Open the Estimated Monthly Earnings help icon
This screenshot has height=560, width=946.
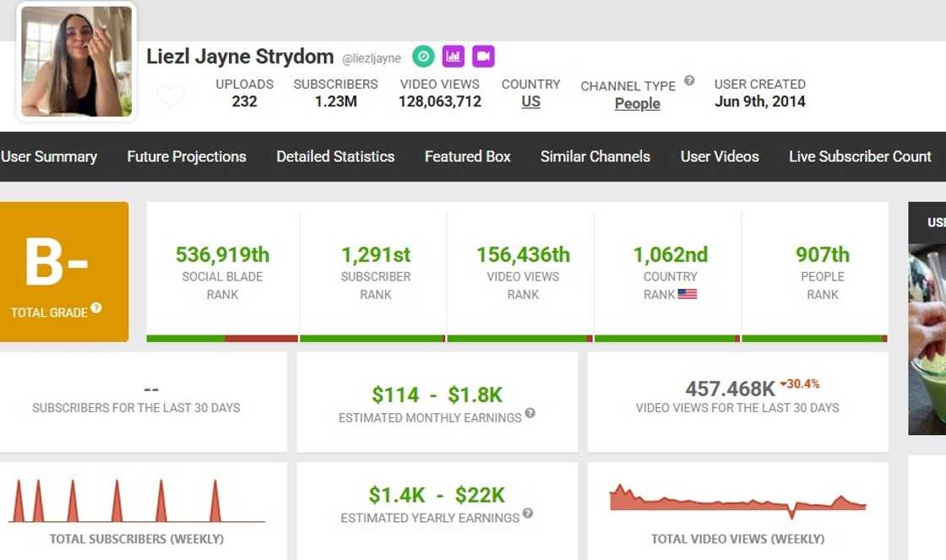click(530, 413)
